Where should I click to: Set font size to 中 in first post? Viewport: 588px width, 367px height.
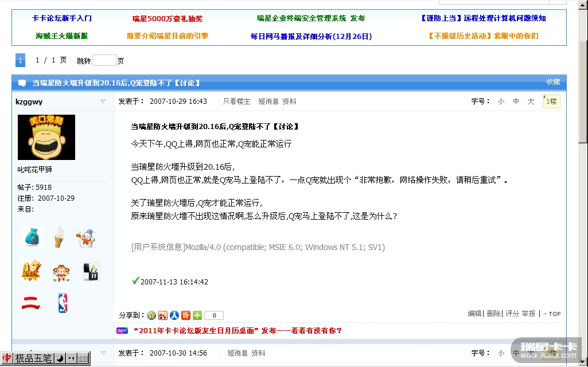(x=516, y=101)
